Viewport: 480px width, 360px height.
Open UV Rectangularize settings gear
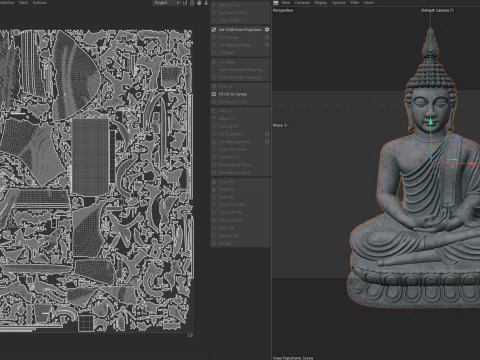tap(267, 142)
